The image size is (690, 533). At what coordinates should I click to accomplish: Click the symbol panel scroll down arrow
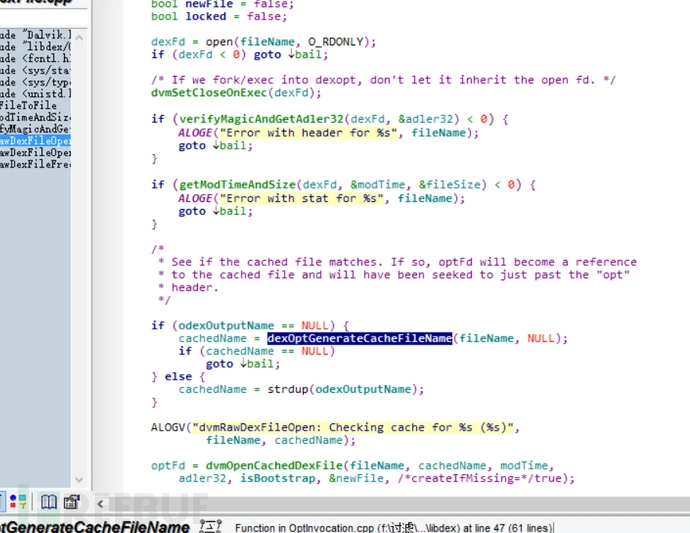click(x=79, y=480)
